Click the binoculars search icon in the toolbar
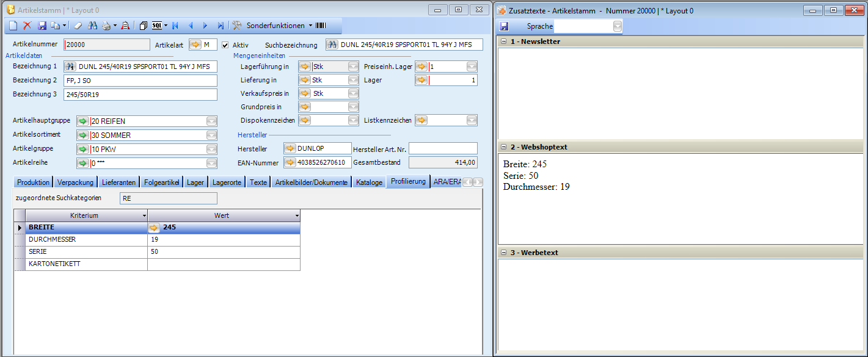Screen dimensions: 868x357 [x=93, y=26]
